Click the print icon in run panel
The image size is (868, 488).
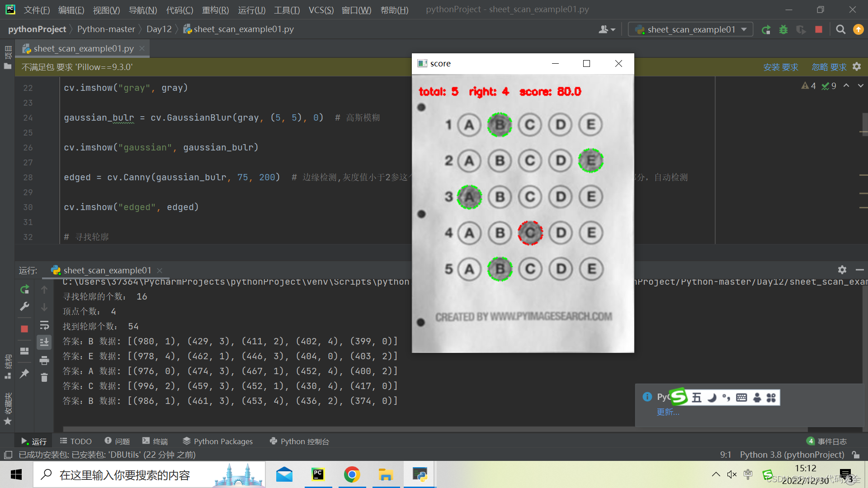44,360
